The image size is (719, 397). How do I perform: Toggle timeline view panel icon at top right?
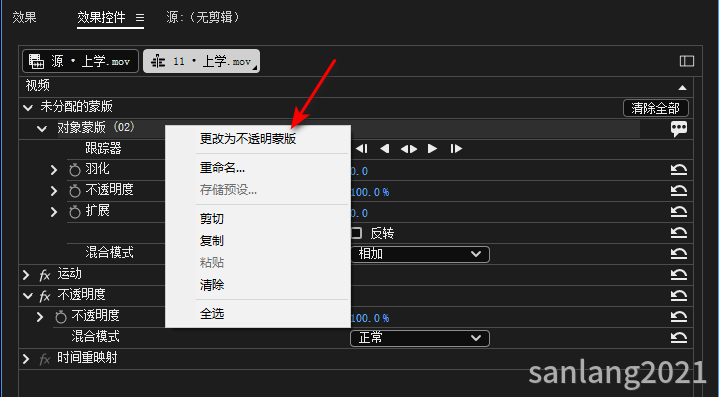686,61
